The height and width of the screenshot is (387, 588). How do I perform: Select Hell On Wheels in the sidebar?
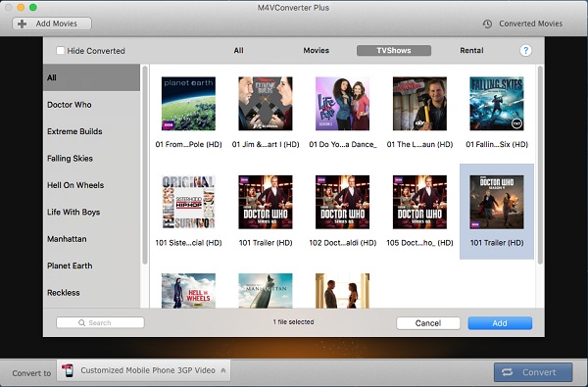click(91, 185)
